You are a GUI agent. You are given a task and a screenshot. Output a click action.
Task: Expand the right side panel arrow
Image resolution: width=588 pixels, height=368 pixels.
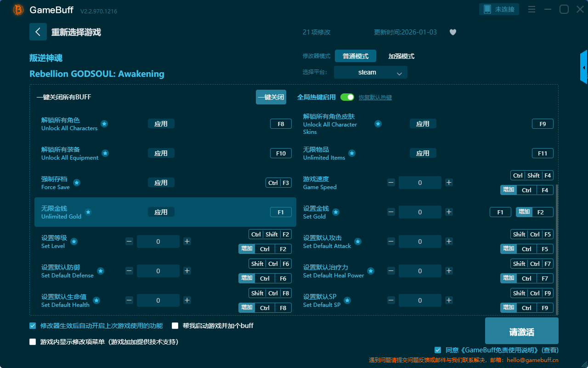coord(584,68)
